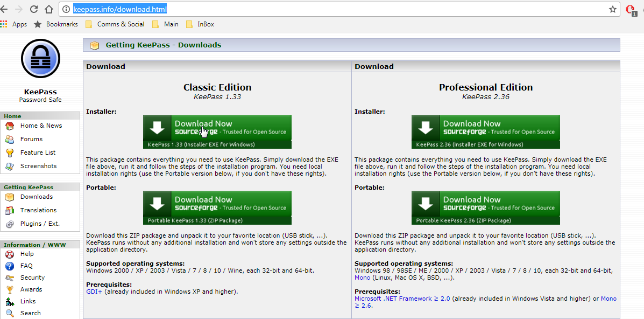Viewport: 644px width, 319px height.
Task: Click the Forums people icon
Action: click(10, 140)
